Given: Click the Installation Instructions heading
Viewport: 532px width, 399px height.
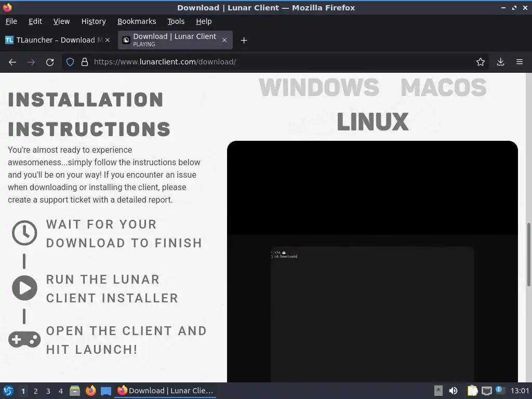Looking at the screenshot, I should coord(89,114).
